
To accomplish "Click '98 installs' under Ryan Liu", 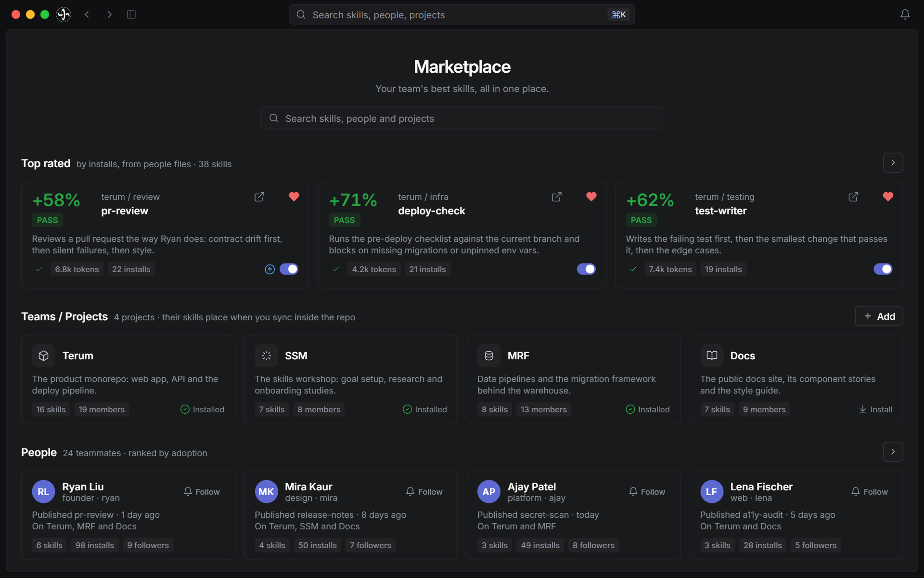I will point(94,545).
